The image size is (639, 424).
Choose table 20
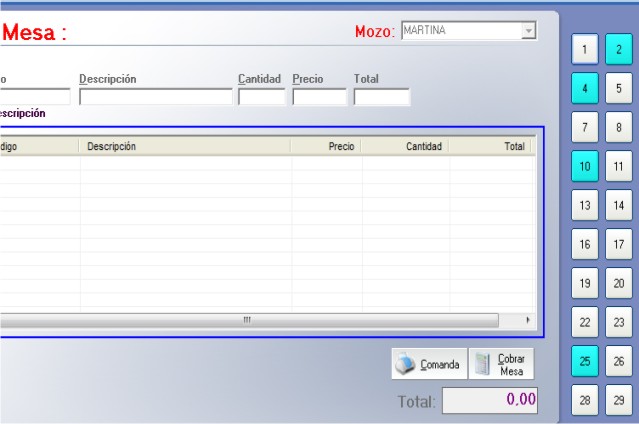coord(619,283)
